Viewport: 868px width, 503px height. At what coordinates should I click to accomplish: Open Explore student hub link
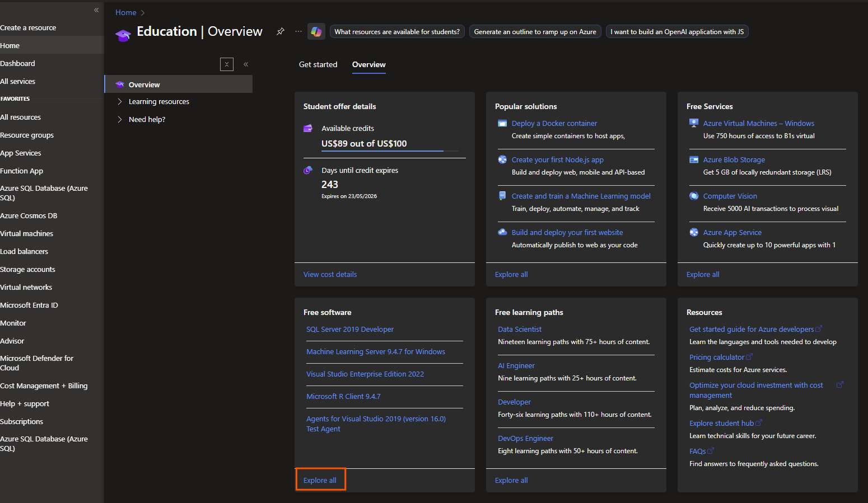(x=725, y=424)
